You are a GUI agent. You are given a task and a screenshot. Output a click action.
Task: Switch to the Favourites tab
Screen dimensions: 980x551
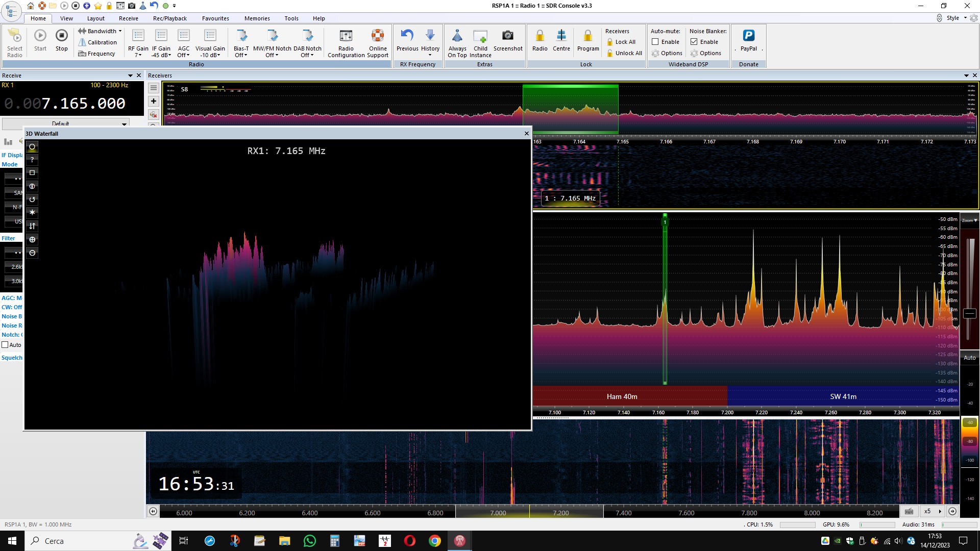(x=215, y=18)
